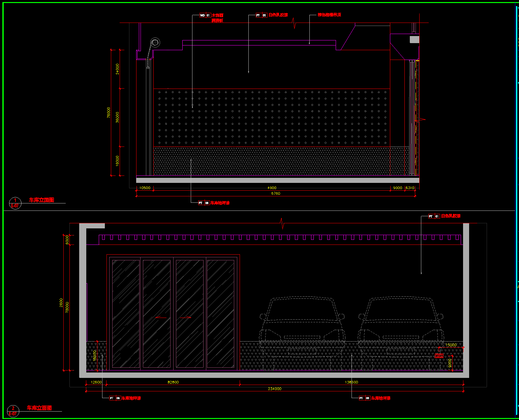The width and height of the screenshot is (519, 420).
Task: Select the roller shutter motor circle symbol
Action: point(155,43)
